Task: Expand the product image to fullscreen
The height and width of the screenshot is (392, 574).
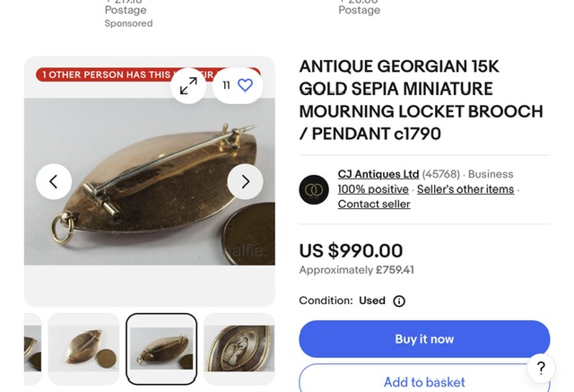Action: [x=188, y=85]
